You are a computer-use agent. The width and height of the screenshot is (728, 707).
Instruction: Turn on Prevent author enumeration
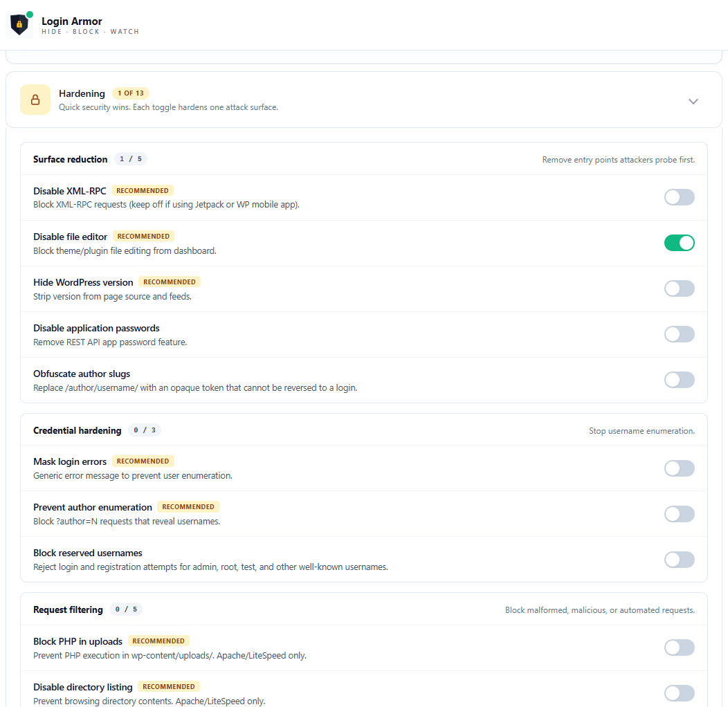click(679, 514)
